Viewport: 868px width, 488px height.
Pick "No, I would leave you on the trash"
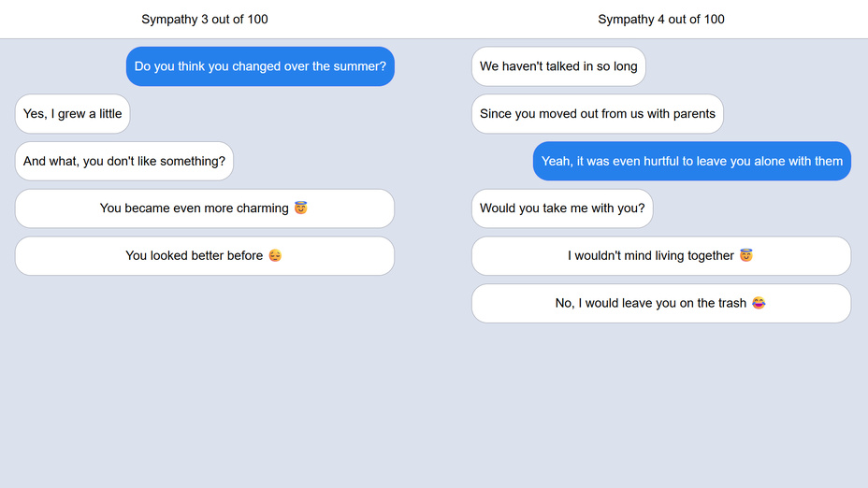[650, 304]
